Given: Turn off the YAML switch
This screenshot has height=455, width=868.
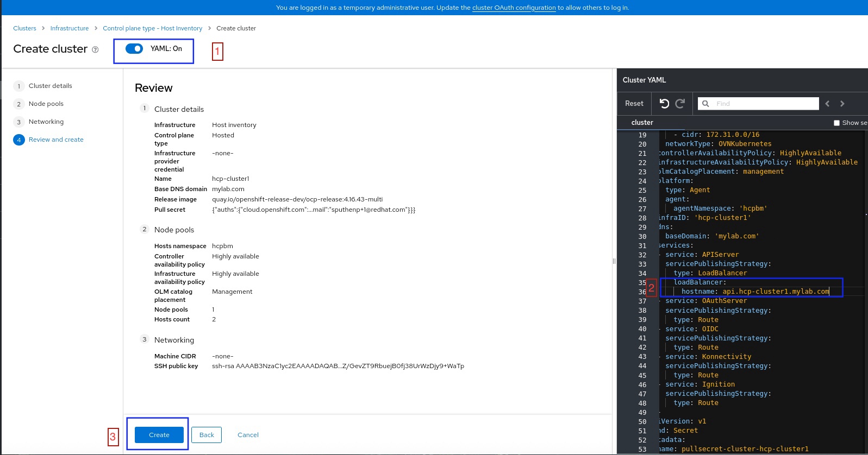Looking at the screenshot, I should tap(134, 49).
